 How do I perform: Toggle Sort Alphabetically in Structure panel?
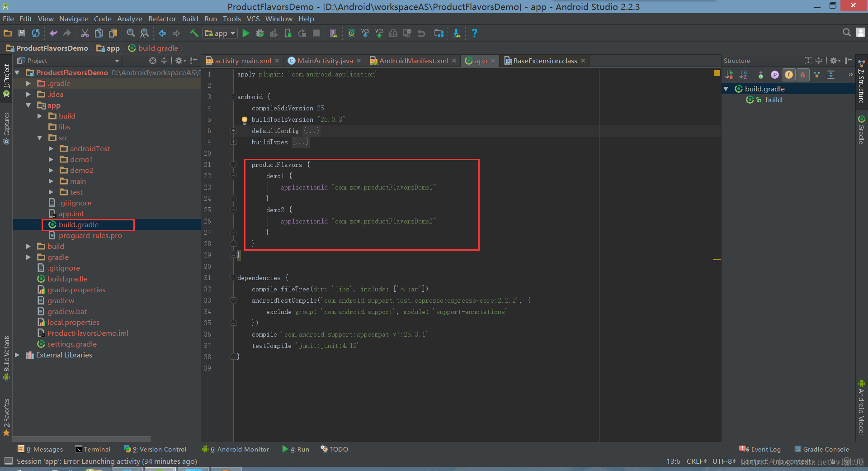click(743, 75)
